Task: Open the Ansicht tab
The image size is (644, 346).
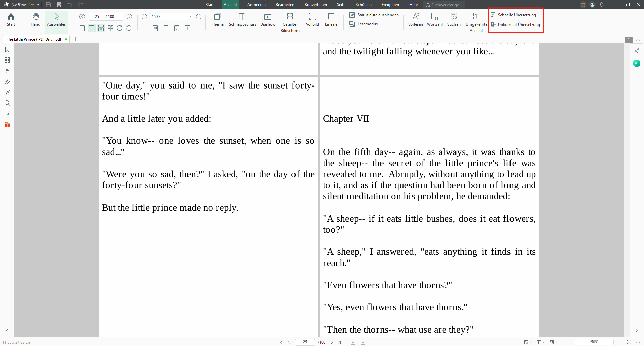Action: (x=230, y=5)
